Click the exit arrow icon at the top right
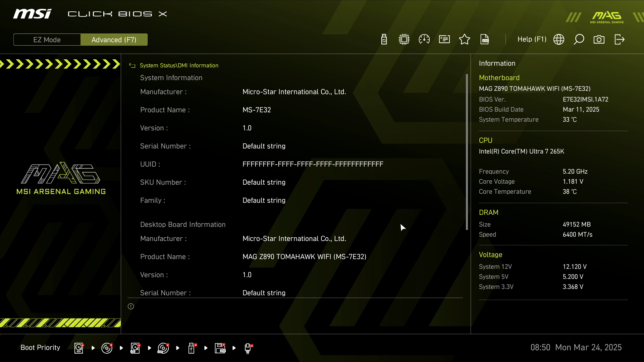This screenshot has width=644, height=362. point(619,40)
